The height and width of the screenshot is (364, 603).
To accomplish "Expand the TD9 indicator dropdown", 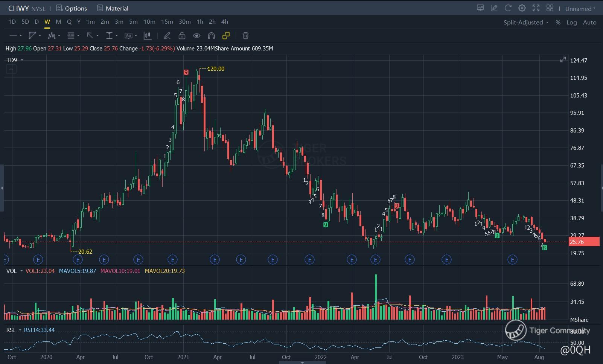I will [x=22, y=60].
